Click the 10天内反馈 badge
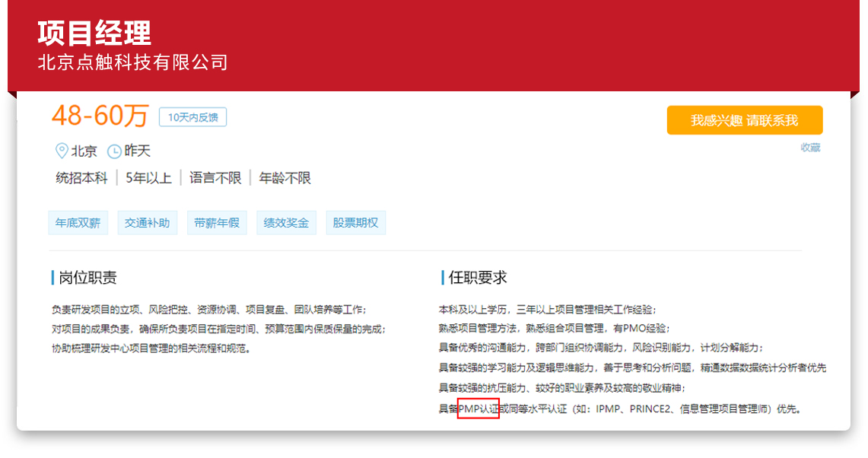The width and height of the screenshot is (868, 458). (192, 117)
